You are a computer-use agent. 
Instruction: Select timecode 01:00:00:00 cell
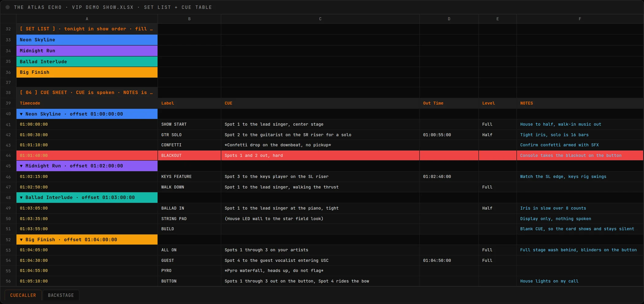[x=87, y=124]
